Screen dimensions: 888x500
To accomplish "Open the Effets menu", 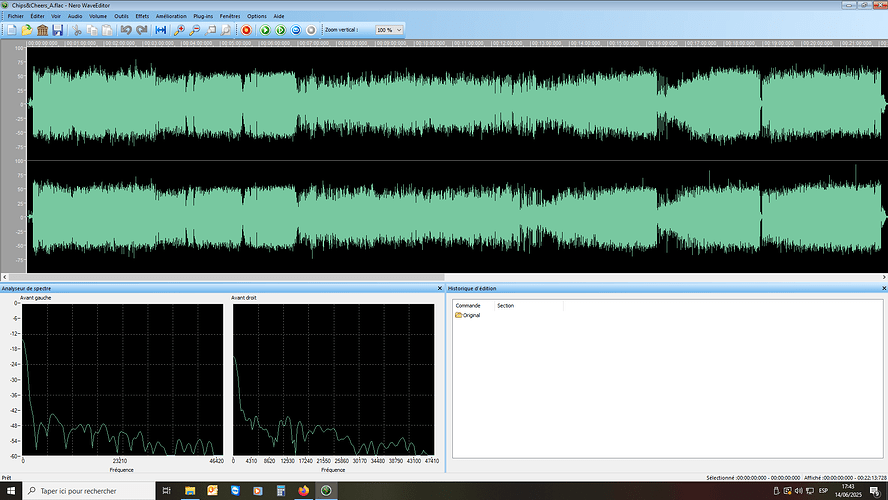I will [142, 16].
